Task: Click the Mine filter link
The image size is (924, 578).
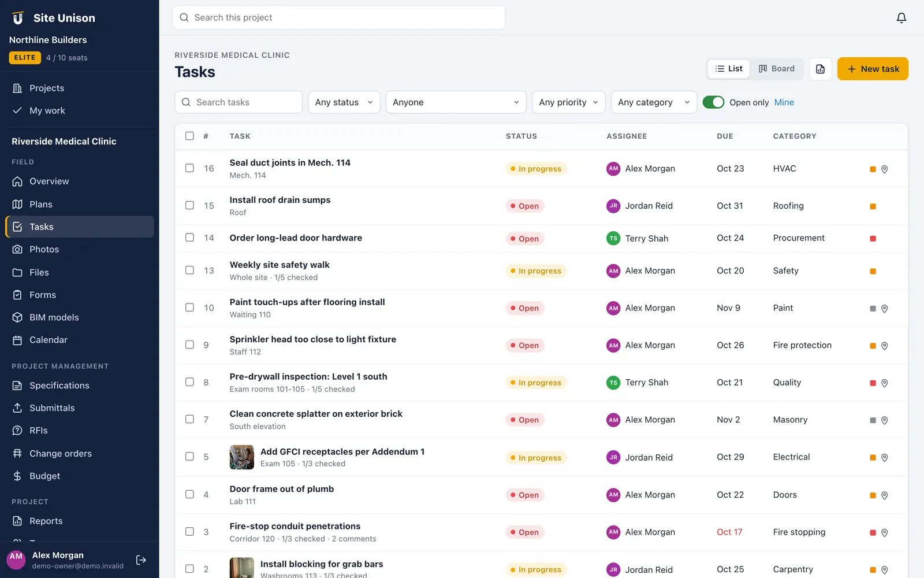Action: tap(784, 102)
